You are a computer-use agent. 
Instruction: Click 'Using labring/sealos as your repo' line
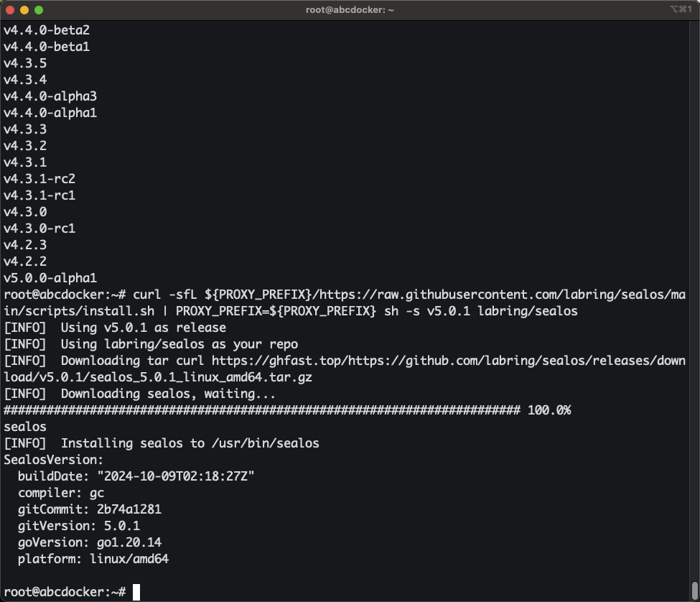(151, 344)
